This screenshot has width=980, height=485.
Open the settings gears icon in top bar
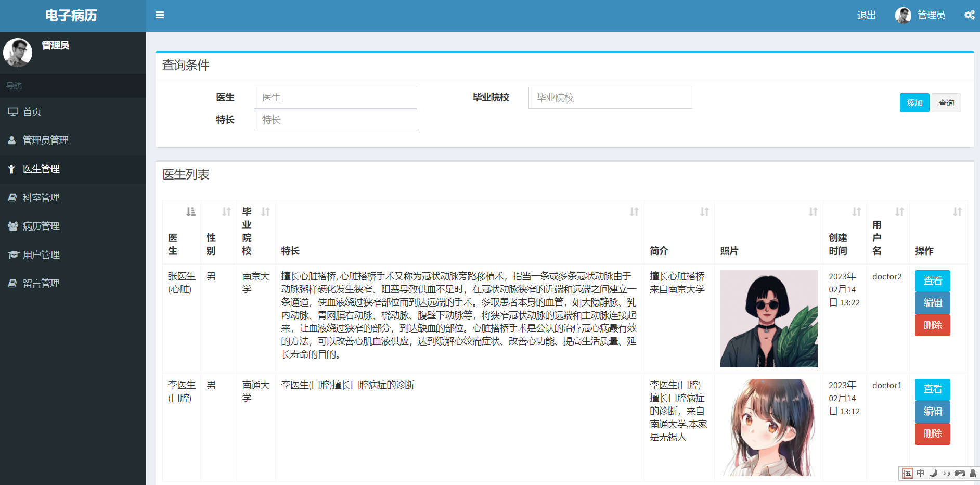970,15
